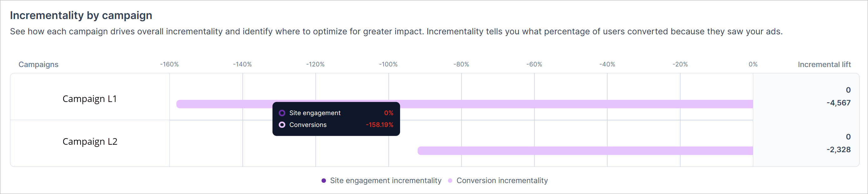
Task: Click the -160% axis label
Action: coord(169,64)
